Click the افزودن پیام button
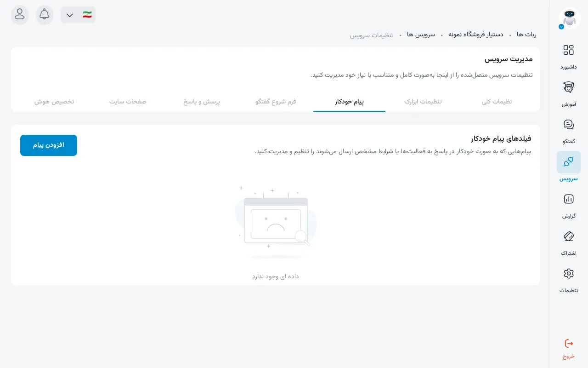588x368 pixels. click(49, 145)
